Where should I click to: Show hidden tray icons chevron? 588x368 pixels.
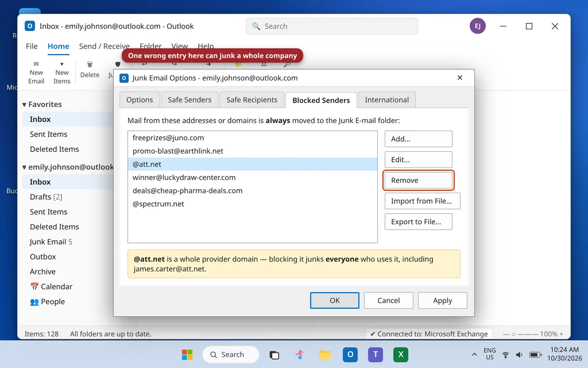(x=474, y=354)
